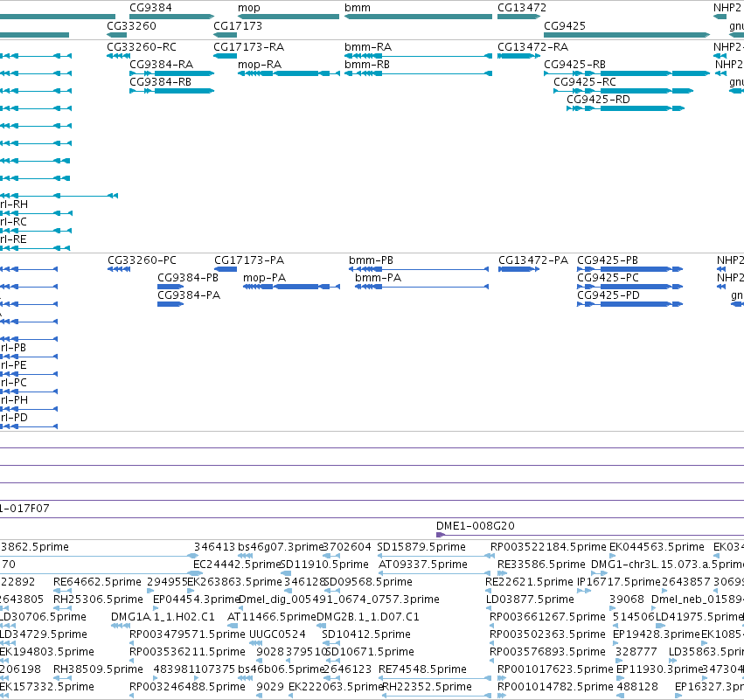Click transcript label mop-RA
Screen dimensions: 744x700
point(260,64)
